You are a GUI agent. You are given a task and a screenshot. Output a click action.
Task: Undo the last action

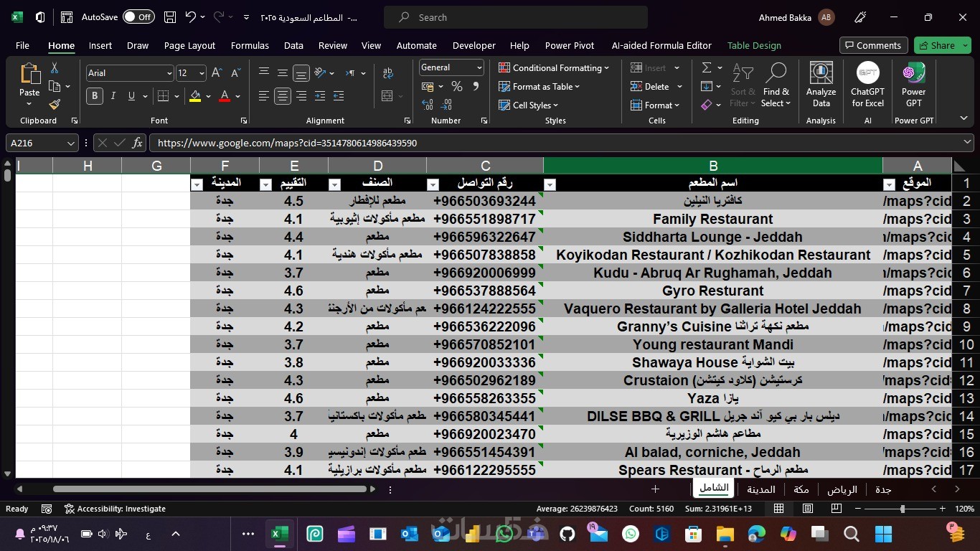190,17
